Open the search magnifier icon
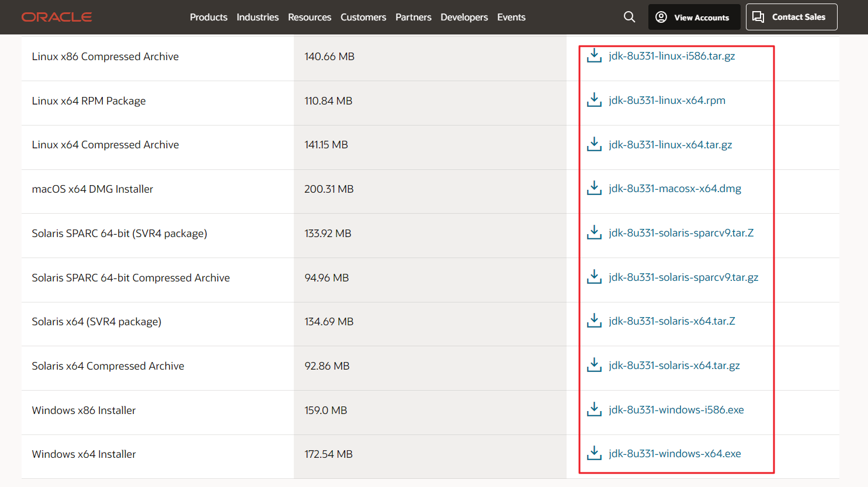This screenshot has width=868, height=487. tap(629, 17)
